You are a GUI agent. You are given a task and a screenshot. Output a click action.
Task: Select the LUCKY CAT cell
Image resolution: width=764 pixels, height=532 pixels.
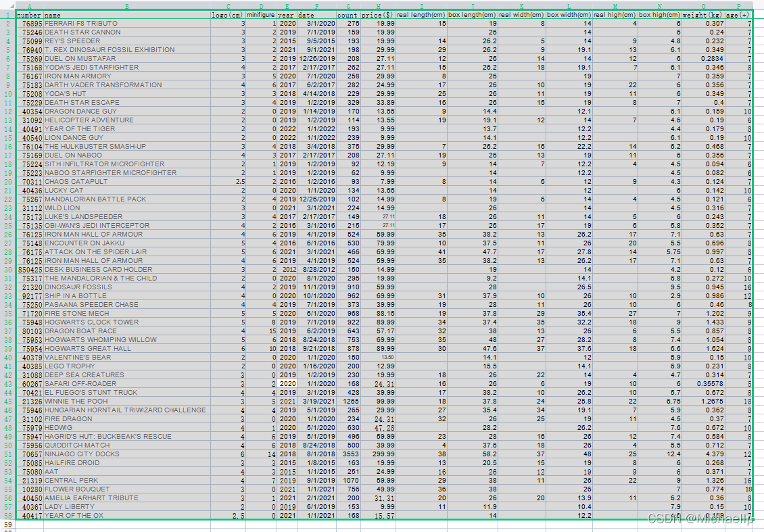(126, 190)
